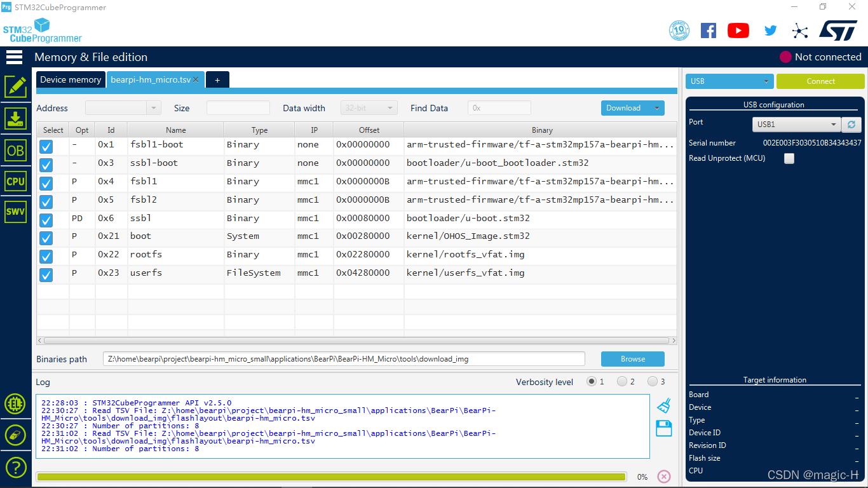Add a new tab with plus

(217, 80)
